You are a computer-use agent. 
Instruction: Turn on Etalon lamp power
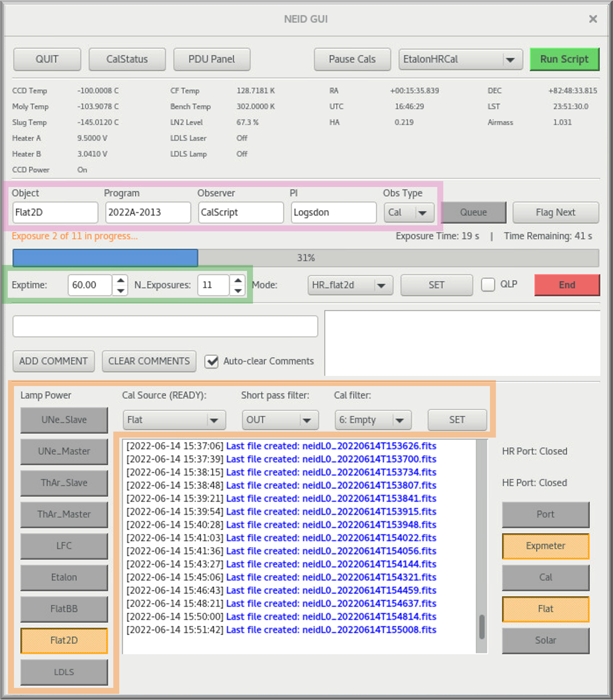tap(64, 577)
